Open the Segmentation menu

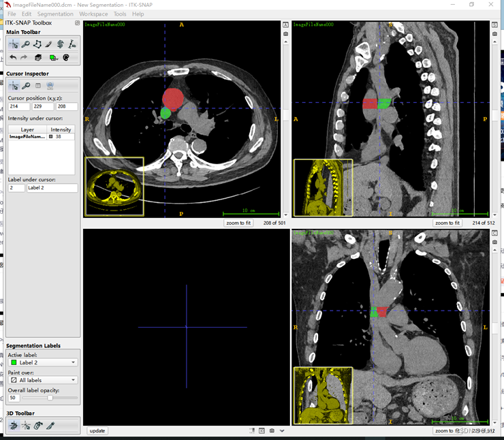coord(55,14)
